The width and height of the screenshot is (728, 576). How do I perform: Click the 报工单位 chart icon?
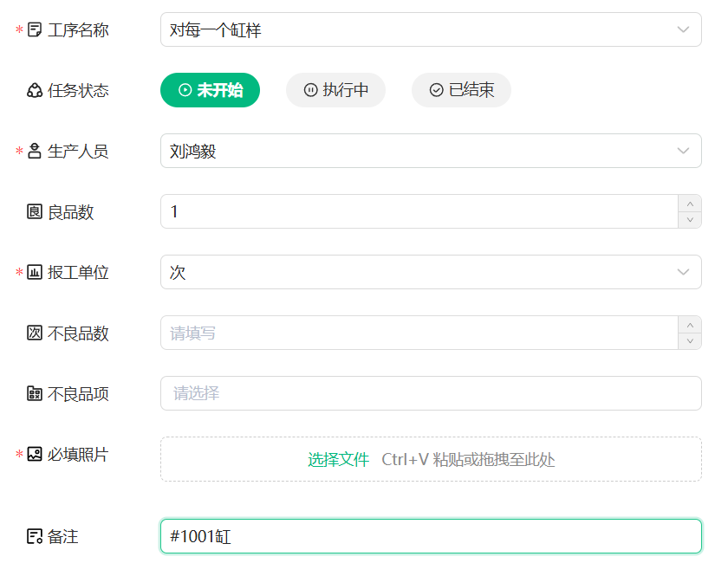35,273
